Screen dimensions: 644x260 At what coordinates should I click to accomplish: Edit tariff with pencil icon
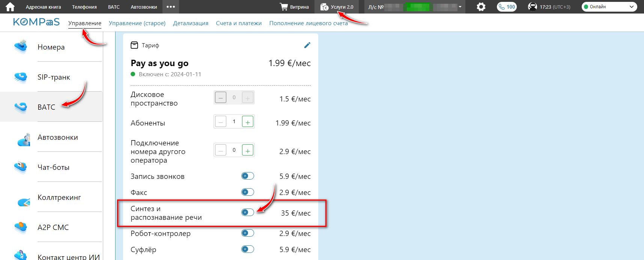tap(307, 45)
